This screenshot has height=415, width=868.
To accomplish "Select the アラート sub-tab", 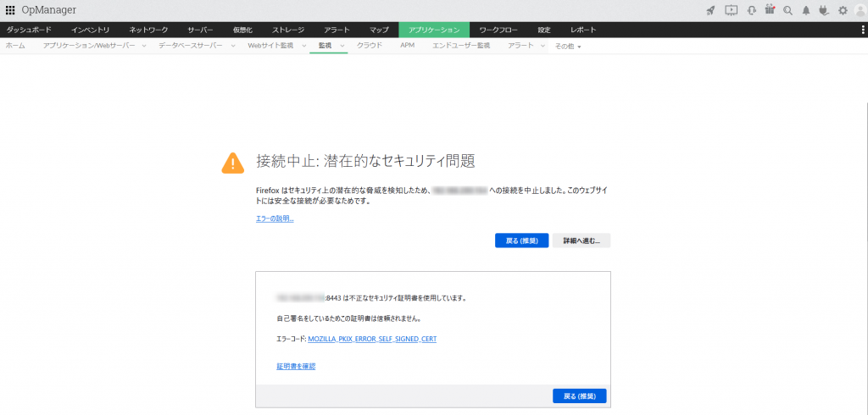I will coord(520,46).
